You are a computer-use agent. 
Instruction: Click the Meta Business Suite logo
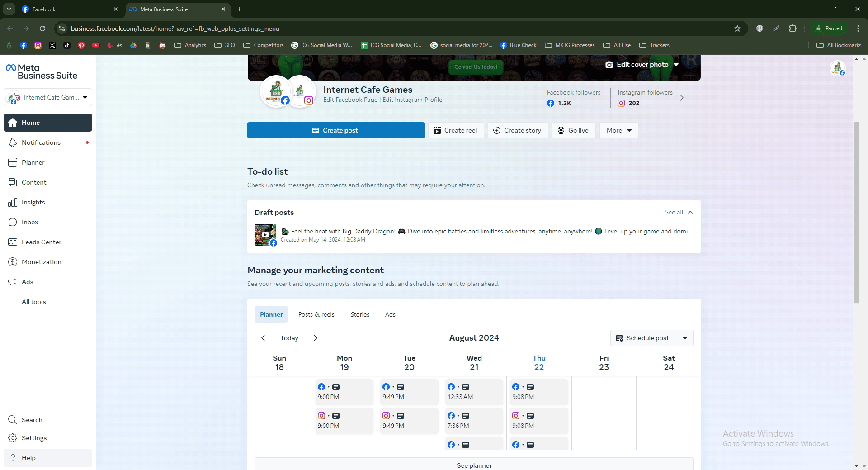[x=42, y=71]
